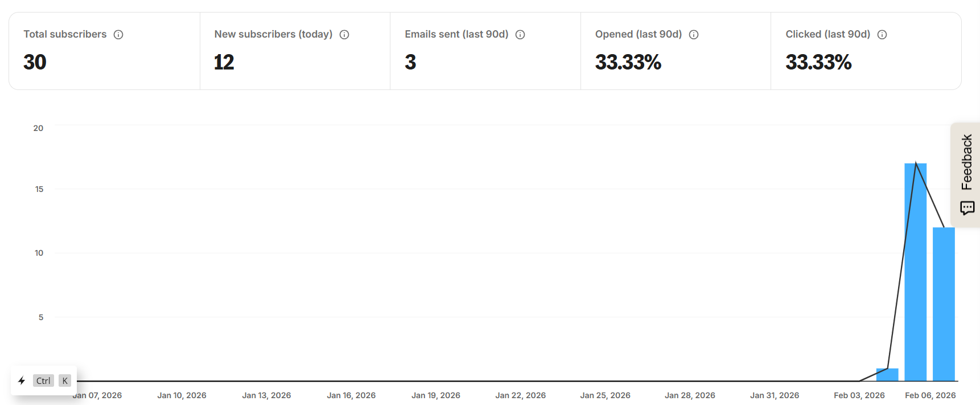980x405 pixels.
Task: Click the Ctrl key badge
Action: pyautogui.click(x=43, y=381)
